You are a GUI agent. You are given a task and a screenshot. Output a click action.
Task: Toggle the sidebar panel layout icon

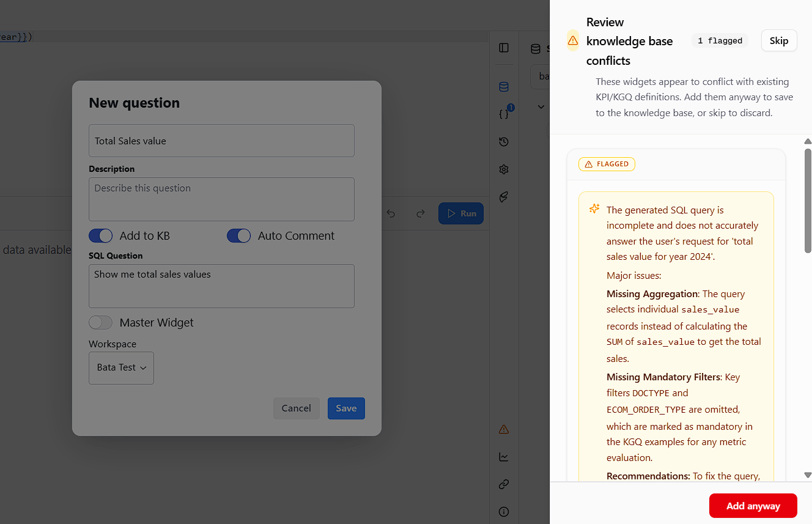504,48
